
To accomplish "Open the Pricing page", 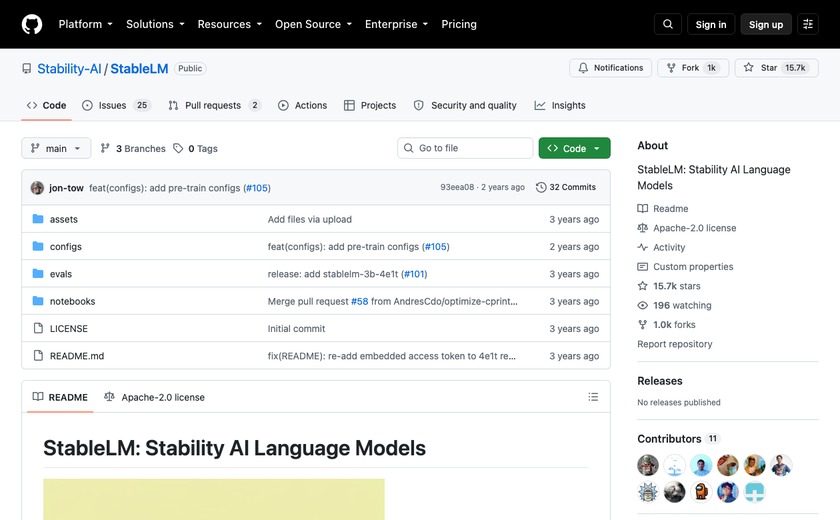I will 459,24.
